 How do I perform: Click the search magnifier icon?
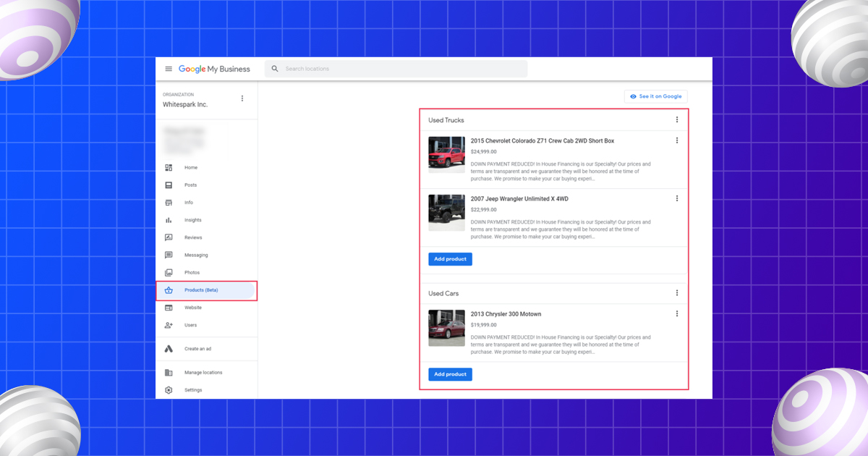pyautogui.click(x=275, y=68)
